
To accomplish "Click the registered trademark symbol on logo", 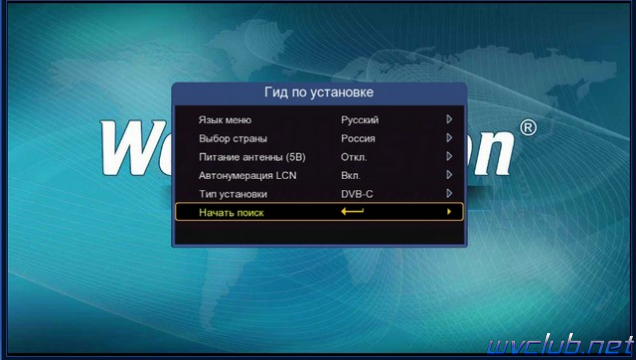I will click(x=528, y=128).
